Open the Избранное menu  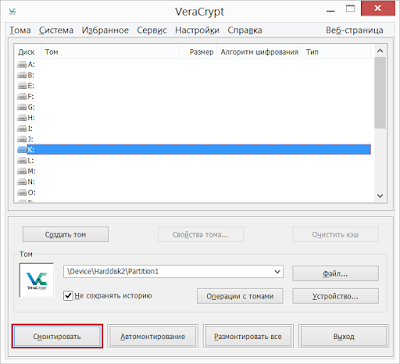(x=105, y=30)
